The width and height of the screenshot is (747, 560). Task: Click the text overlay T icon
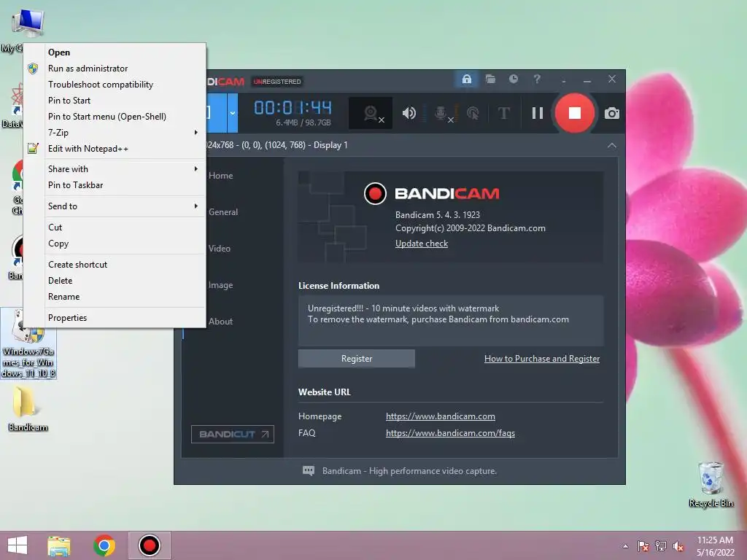click(503, 113)
